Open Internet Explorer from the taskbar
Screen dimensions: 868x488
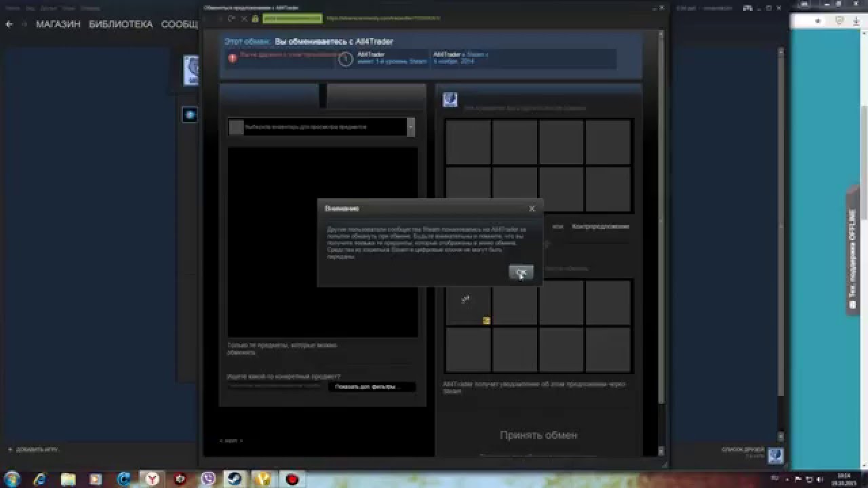coord(41,479)
